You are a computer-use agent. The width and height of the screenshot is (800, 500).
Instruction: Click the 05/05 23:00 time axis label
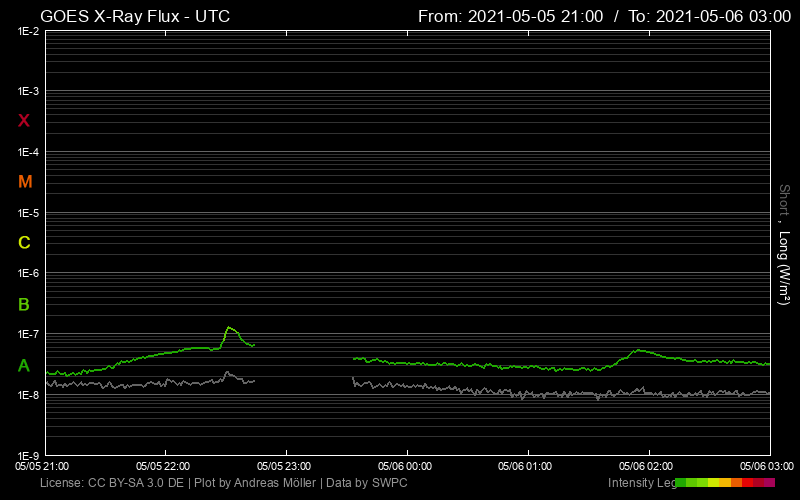point(284,466)
